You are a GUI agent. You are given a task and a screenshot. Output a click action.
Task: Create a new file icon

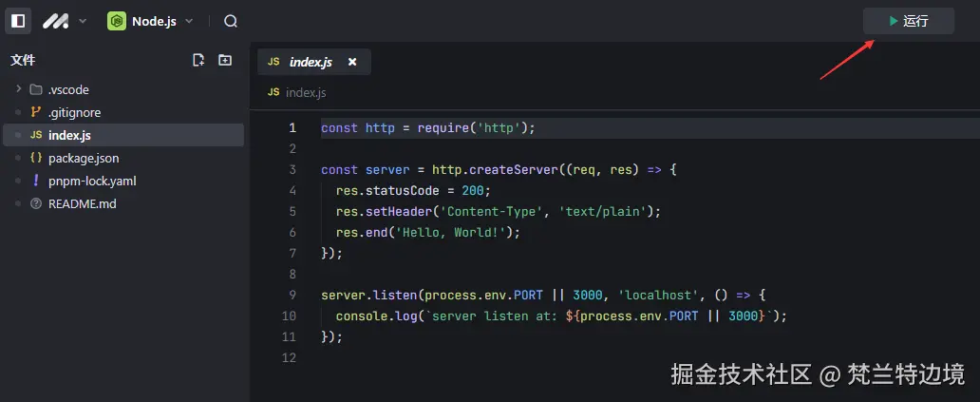(198, 60)
